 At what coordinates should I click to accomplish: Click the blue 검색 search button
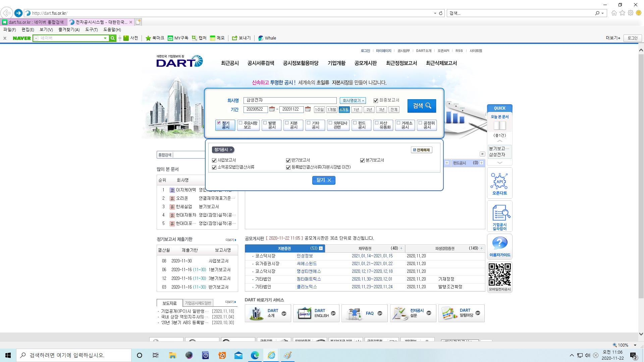(x=422, y=106)
